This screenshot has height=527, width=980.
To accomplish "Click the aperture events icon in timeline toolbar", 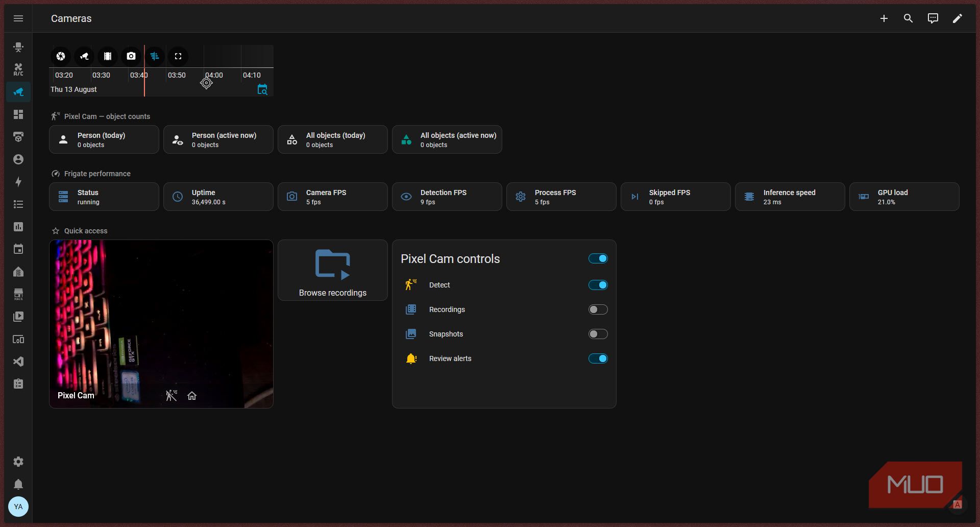I will tap(61, 56).
